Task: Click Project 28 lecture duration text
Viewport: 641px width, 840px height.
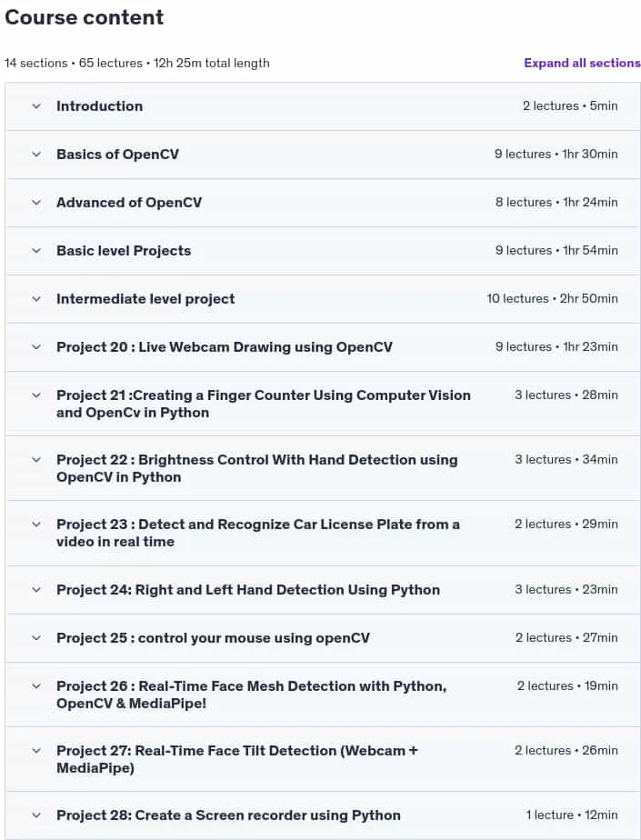Action: [601, 815]
